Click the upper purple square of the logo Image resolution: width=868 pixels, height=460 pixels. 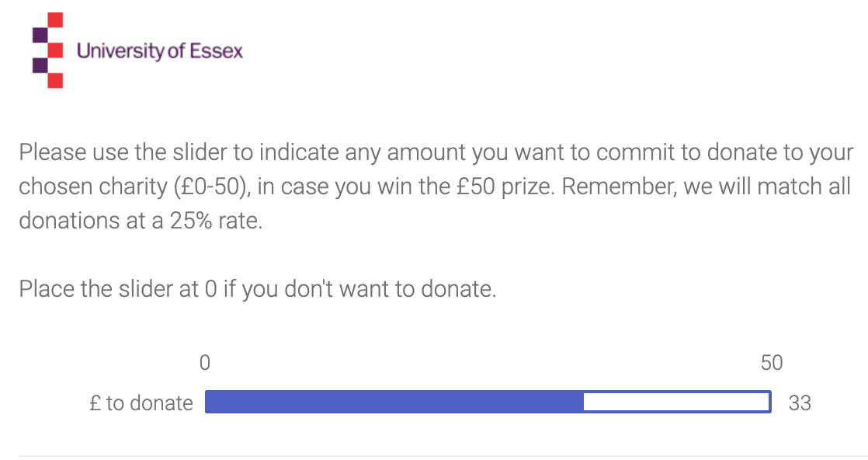click(40, 35)
